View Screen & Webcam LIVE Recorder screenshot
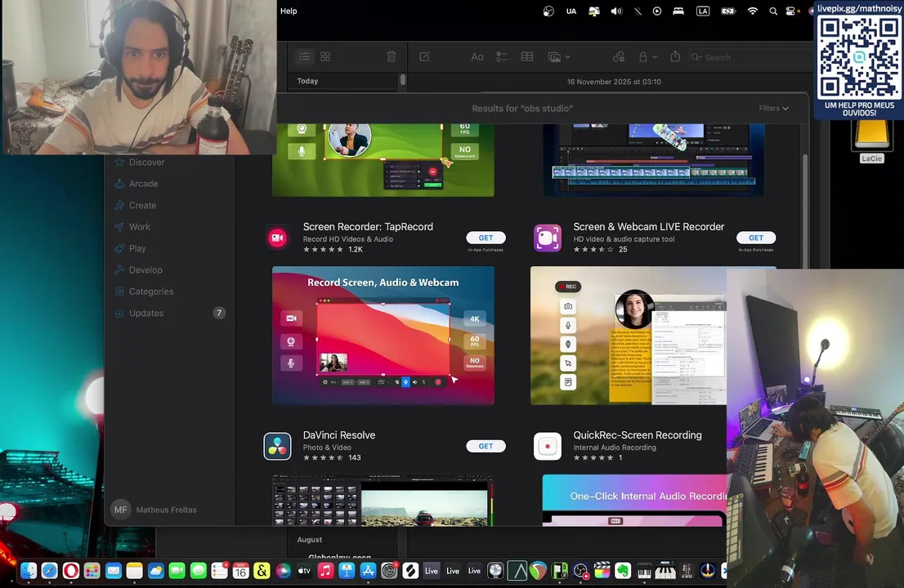This screenshot has width=904, height=588. coord(629,336)
